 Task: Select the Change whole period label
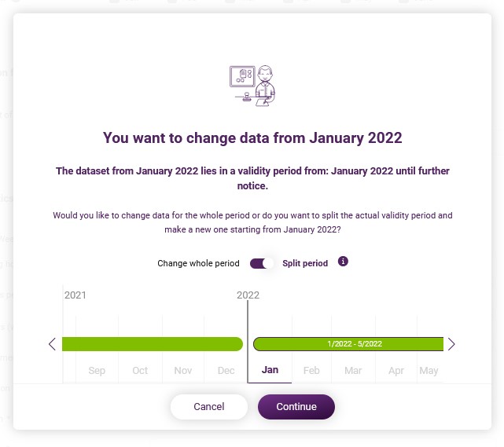click(198, 263)
